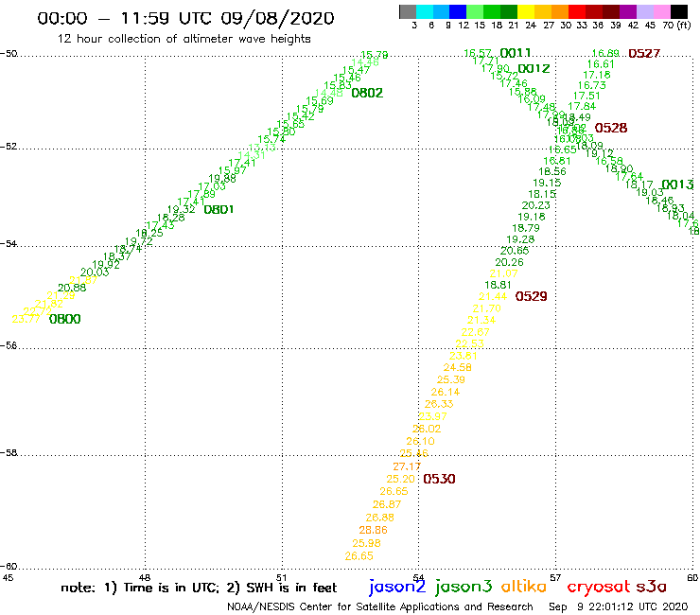Select the jason2 satellite legend name
Screen dimensions: 700x615
tap(397, 587)
